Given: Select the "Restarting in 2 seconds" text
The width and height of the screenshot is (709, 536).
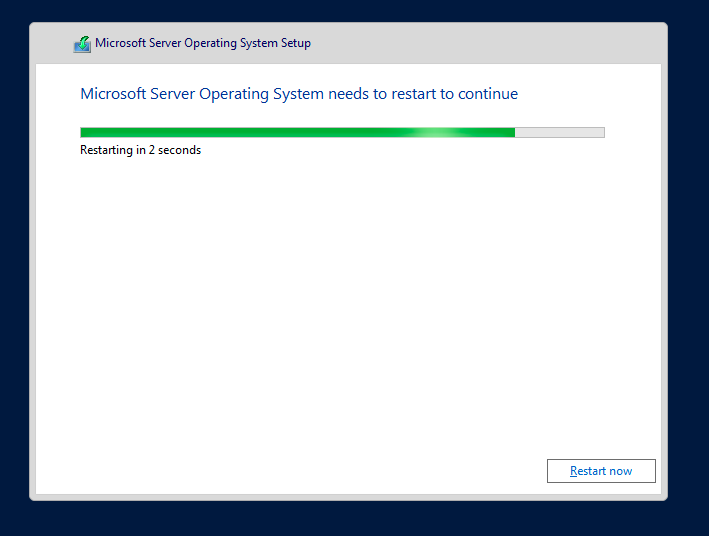Looking at the screenshot, I should coord(141,150).
